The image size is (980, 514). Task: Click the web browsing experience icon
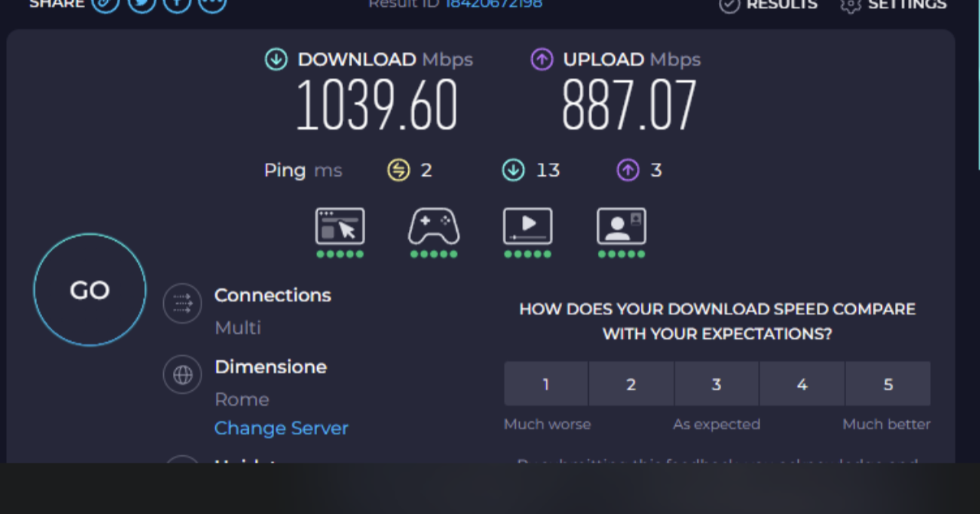(340, 226)
